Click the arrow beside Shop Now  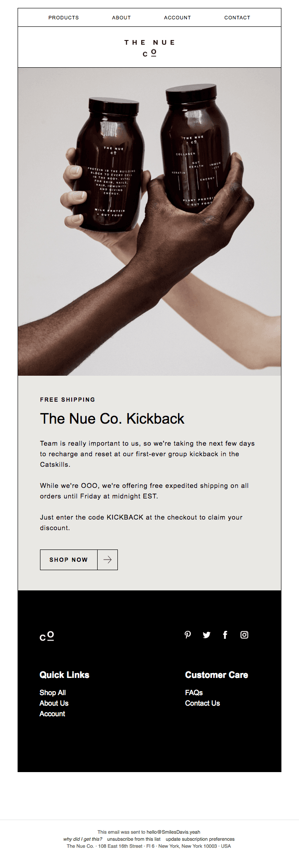coord(107,560)
